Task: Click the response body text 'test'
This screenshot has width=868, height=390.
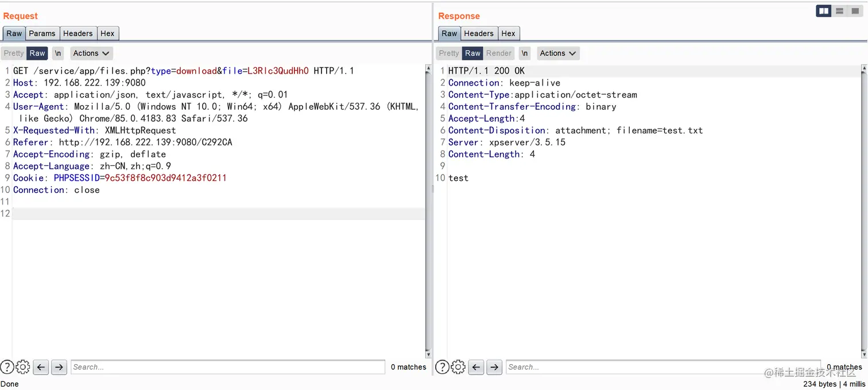Action: 458,178
